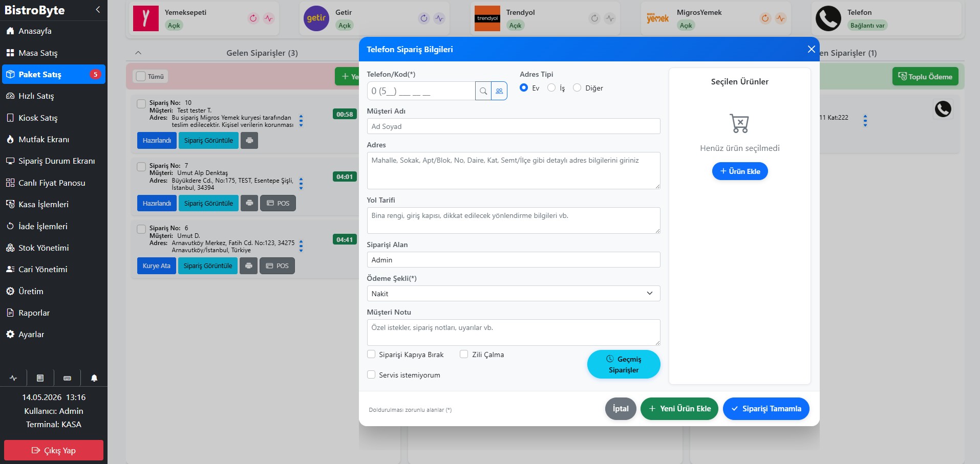
Task: Check the Tümü select-all checkbox
Action: pos(141,76)
